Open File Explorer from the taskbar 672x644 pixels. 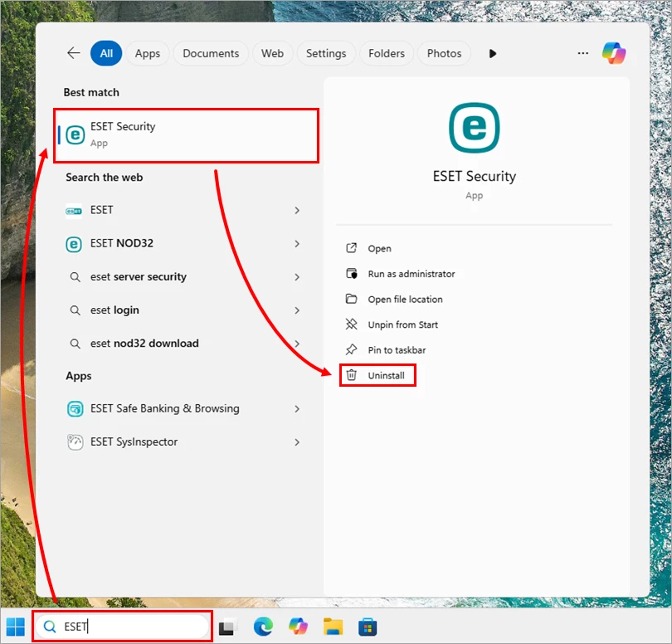[x=333, y=626]
